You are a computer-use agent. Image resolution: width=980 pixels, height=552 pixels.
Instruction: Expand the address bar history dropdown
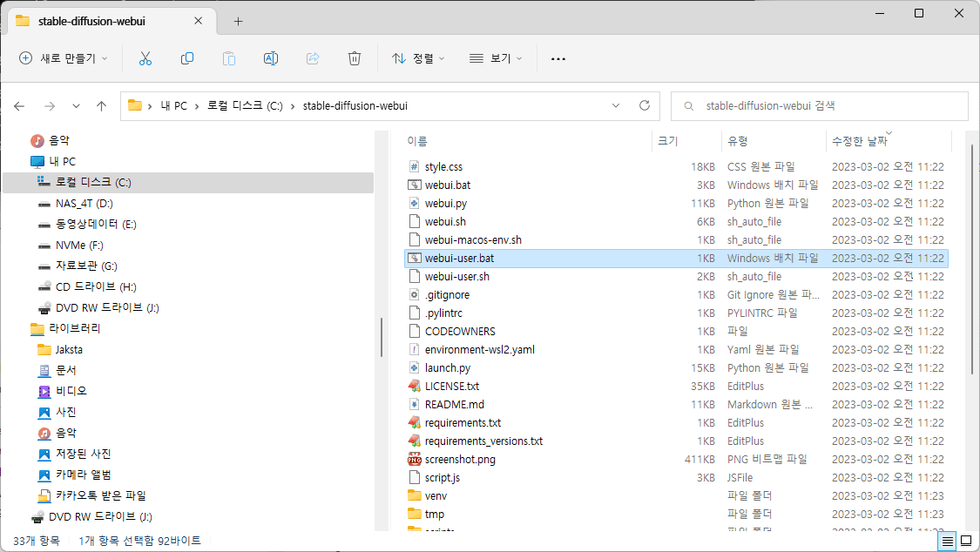click(616, 105)
